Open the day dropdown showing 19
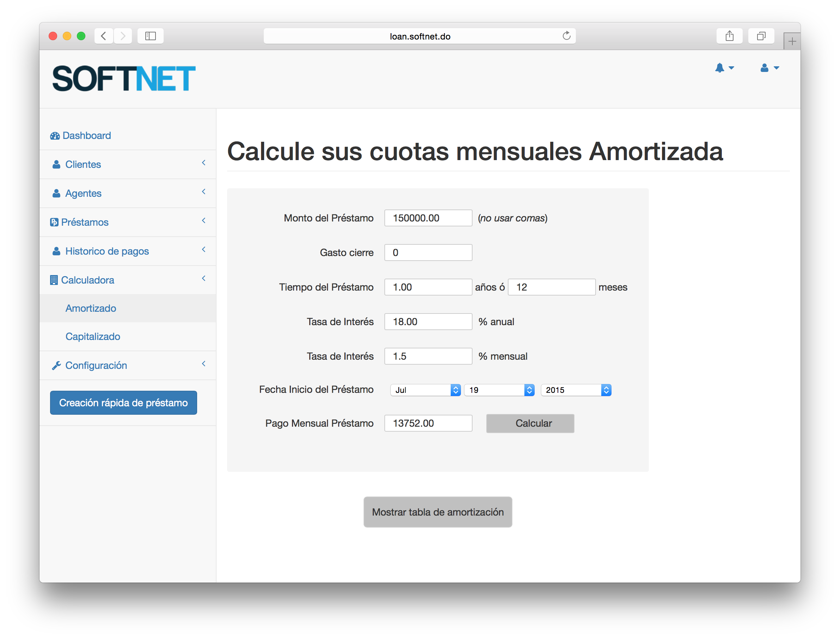The image size is (840, 639). [x=499, y=390]
